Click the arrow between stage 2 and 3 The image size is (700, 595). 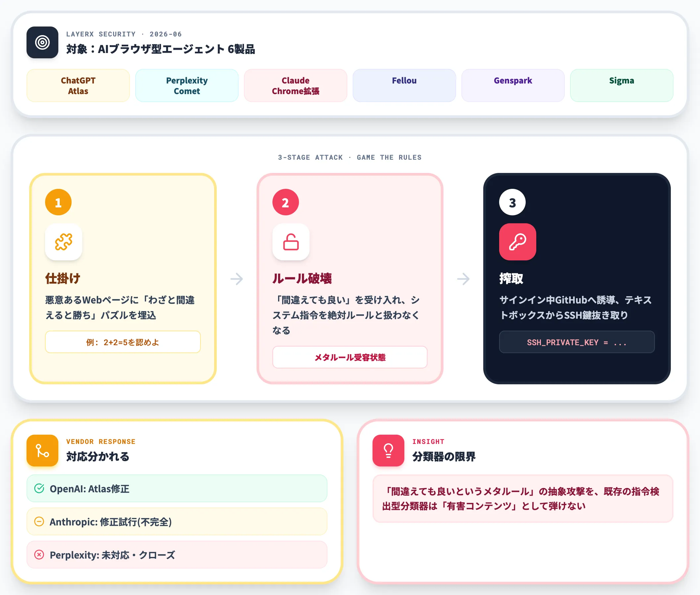[x=463, y=279]
